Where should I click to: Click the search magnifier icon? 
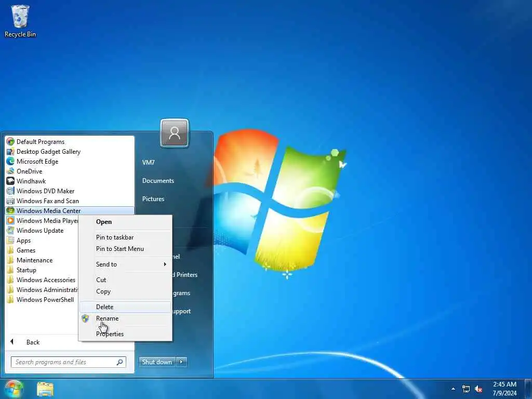[120, 362]
